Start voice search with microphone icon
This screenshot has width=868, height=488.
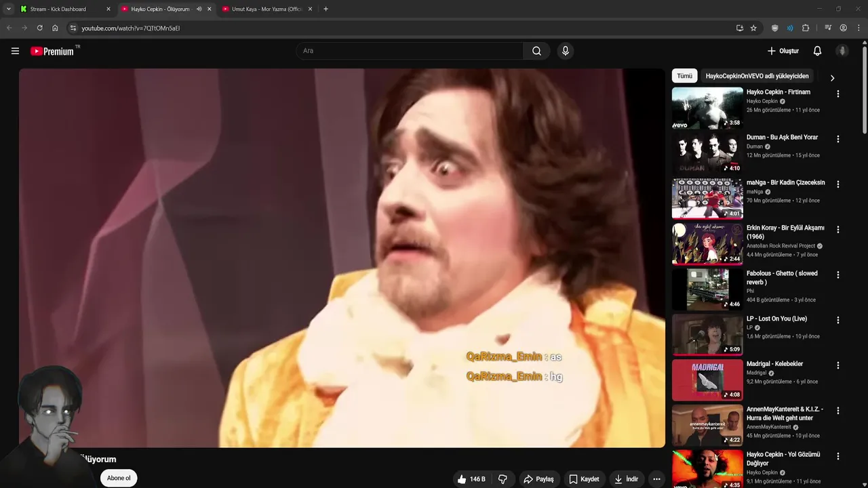(x=565, y=51)
